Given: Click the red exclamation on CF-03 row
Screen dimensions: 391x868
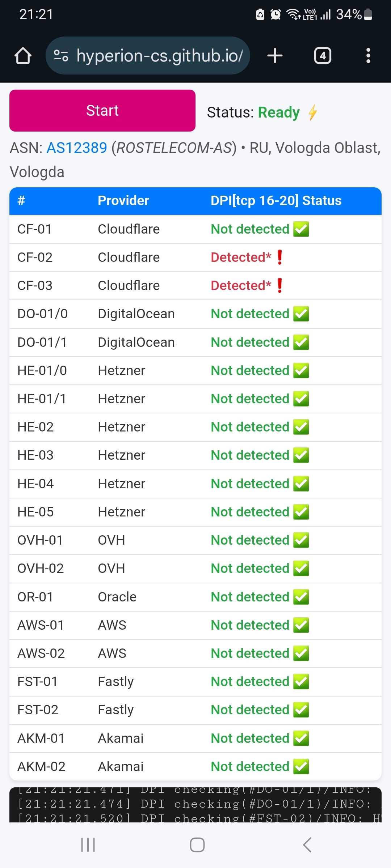Looking at the screenshot, I should click(279, 286).
